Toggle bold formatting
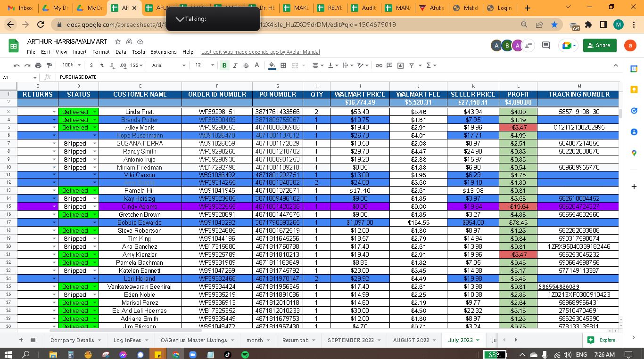The width and height of the screenshot is (644, 359). pos(224,65)
